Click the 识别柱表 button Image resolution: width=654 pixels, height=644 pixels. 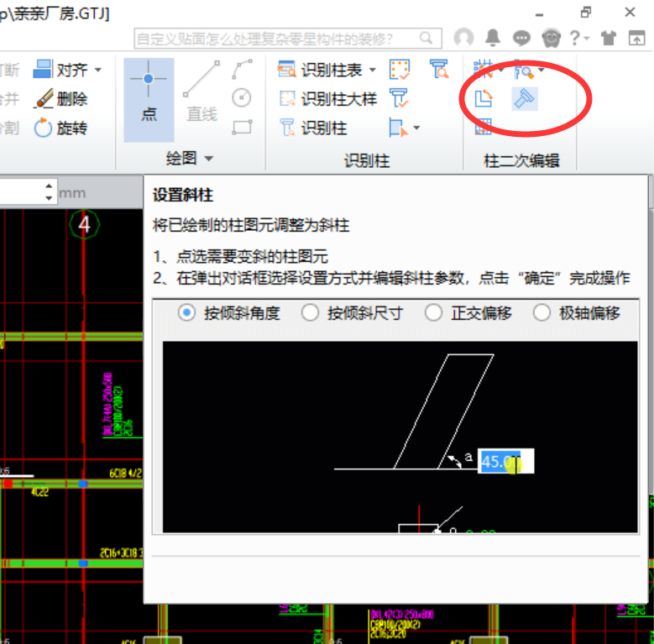pyautogui.click(x=321, y=70)
